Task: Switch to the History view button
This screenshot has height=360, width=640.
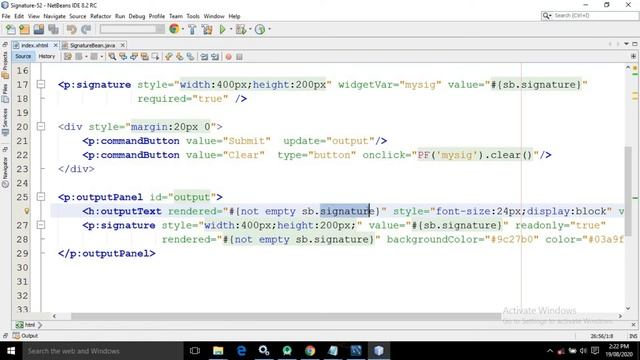Action: point(47,56)
